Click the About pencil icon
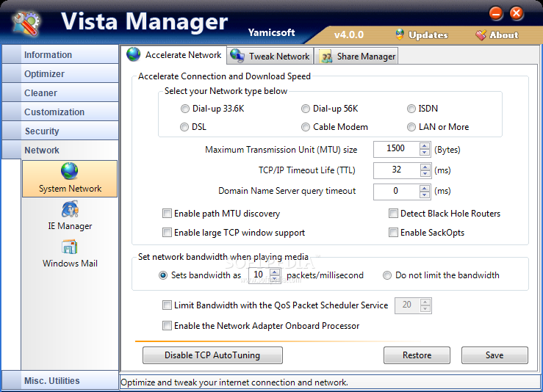This screenshot has width=543, height=392. tap(481, 35)
